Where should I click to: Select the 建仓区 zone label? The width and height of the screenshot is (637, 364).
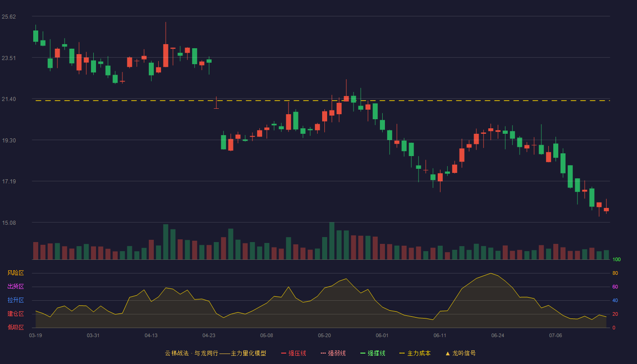click(15, 314)
